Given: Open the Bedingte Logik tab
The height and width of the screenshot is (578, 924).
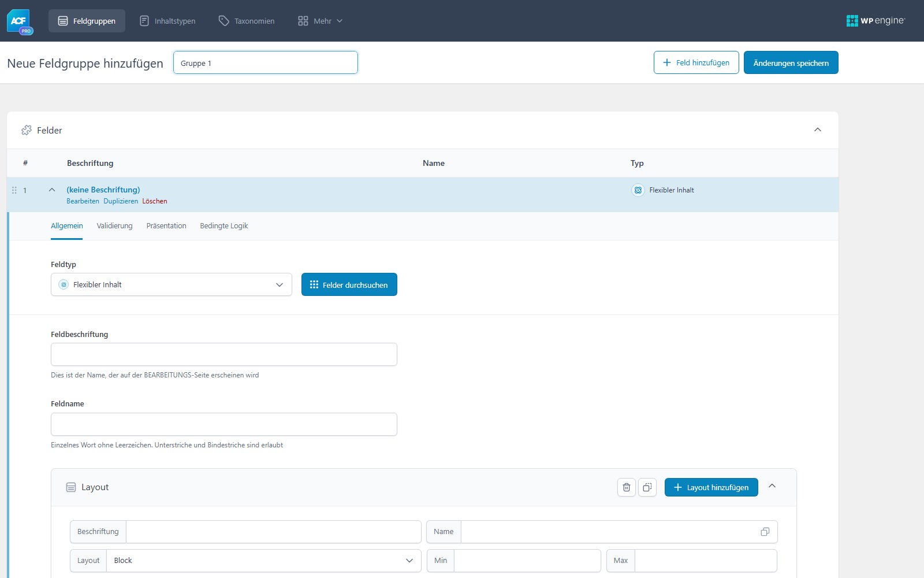Looking at the screenshot, I should 224,225.
